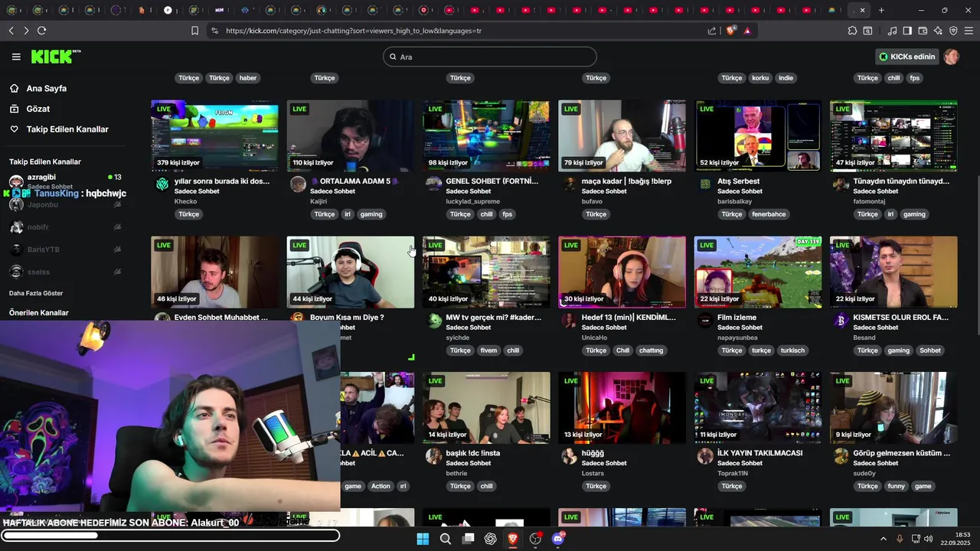Open the bufavo stream thumbnail
Image resolution: width=980 pixels, height=551 pixels.
click(x=622, y=135)
